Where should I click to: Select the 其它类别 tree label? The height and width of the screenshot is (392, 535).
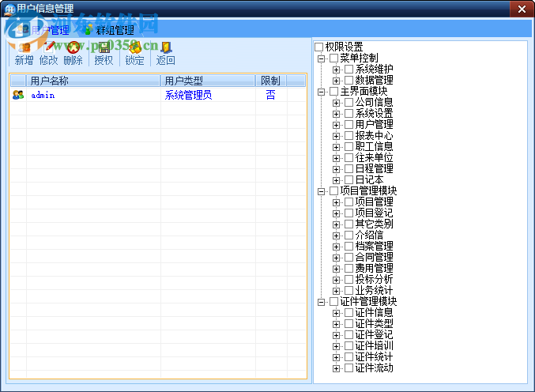(x=374, y=224)
